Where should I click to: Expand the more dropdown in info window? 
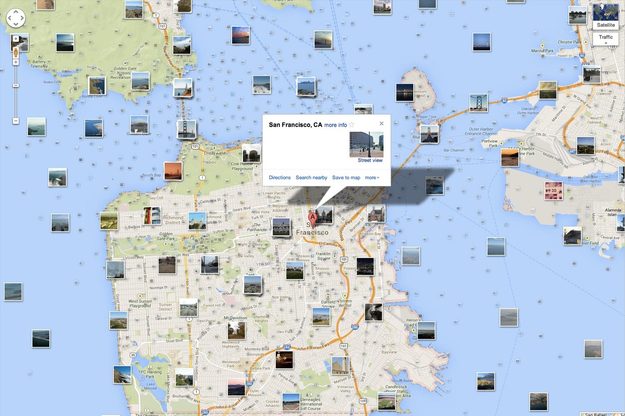coord(372,178)
